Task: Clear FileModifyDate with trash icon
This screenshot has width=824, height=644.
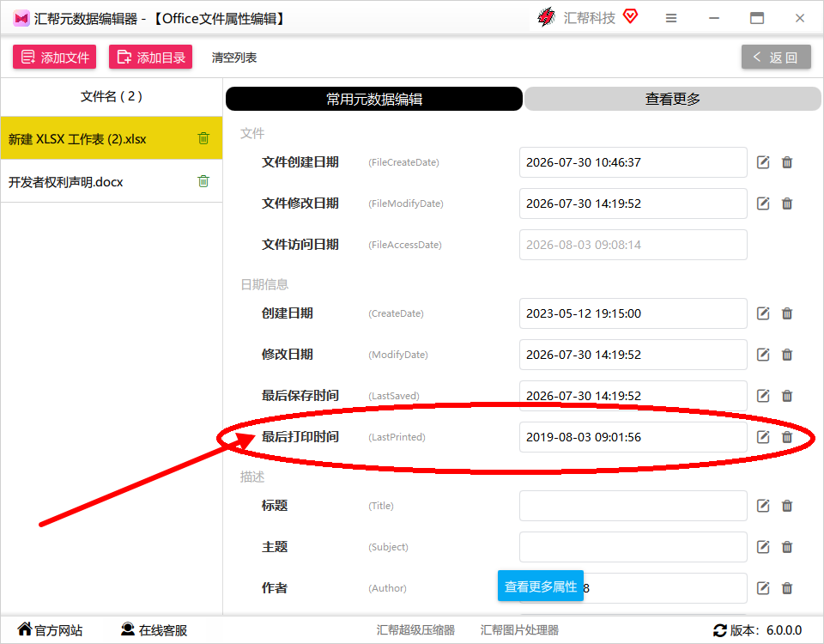Action: (x=787, y=204)
